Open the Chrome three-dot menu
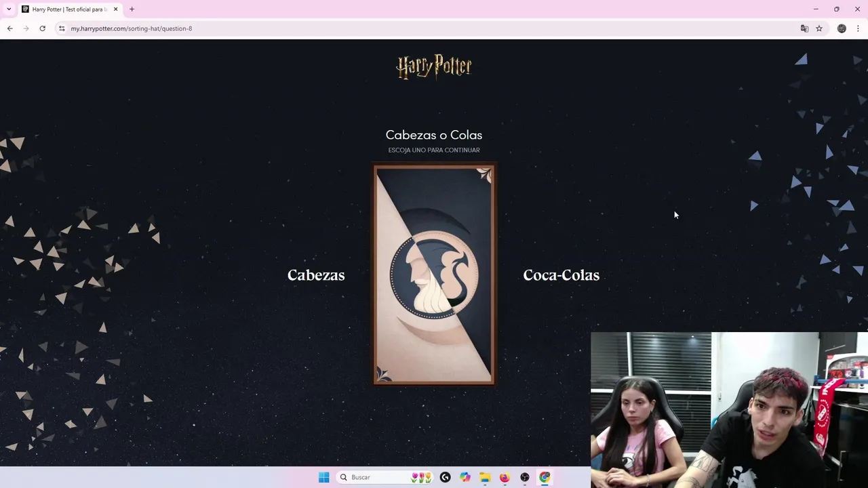868x488 pixels. pos(858,28)
